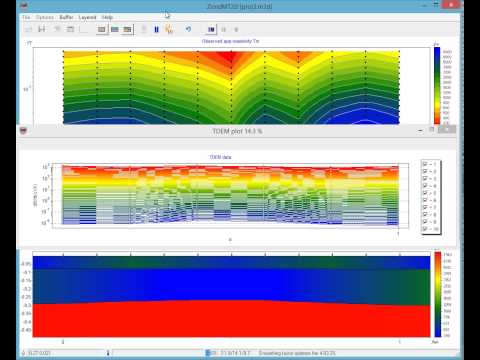Click the model section color scale bar

(438, 294)
